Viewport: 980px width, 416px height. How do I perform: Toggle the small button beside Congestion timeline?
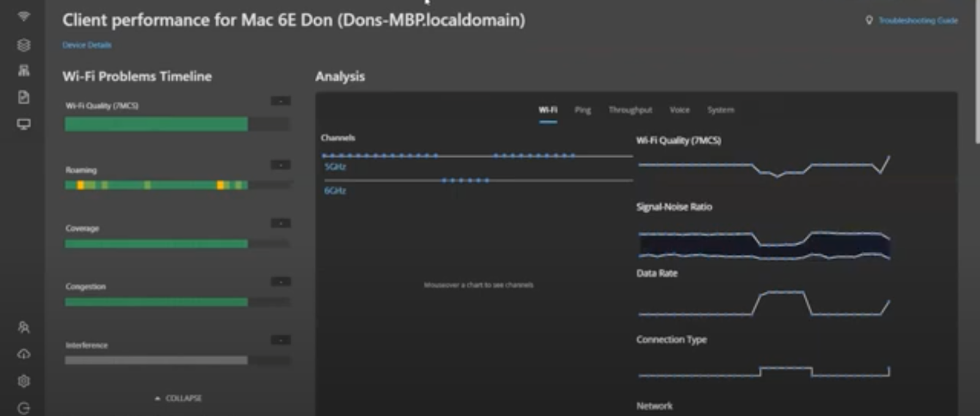click(x=281, y=281)
